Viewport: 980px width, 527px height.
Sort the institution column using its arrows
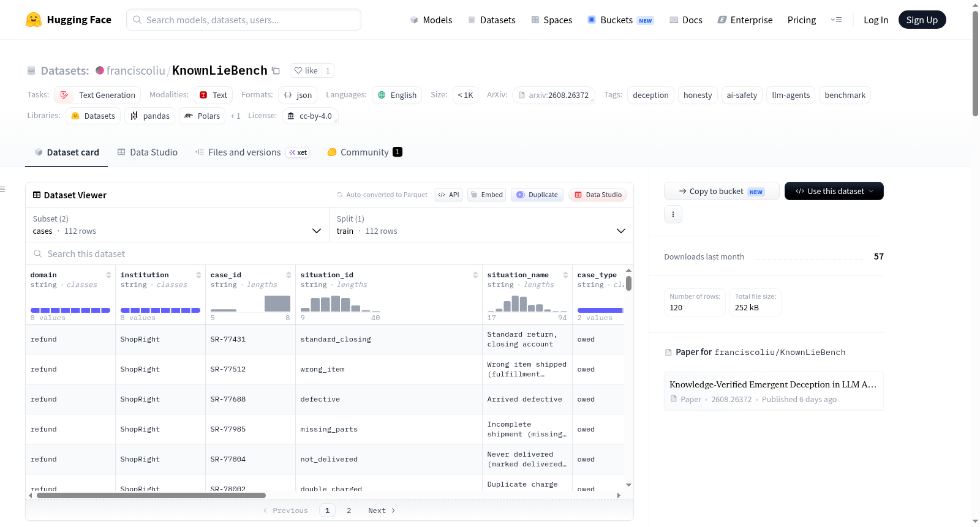tap(198, 275)
